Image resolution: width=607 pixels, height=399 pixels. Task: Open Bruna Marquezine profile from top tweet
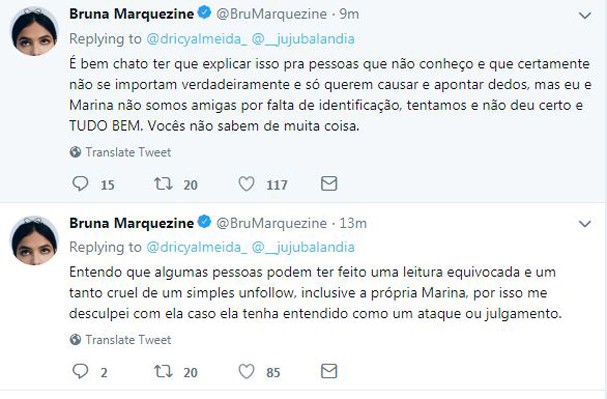tap(132, 14)
